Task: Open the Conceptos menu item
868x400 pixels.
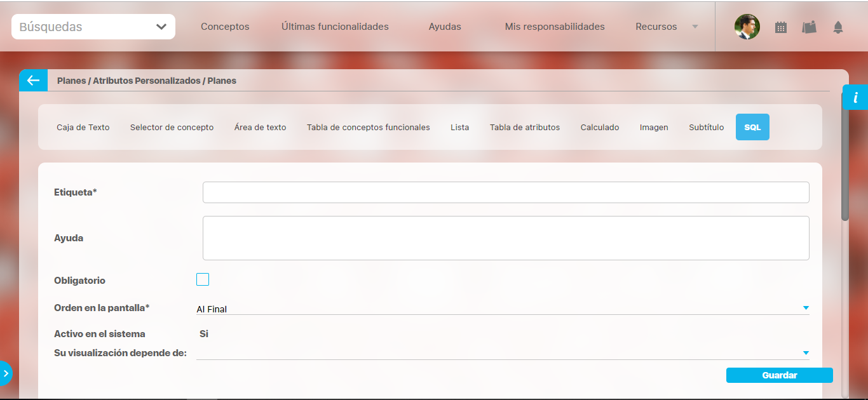Action: 225,27
